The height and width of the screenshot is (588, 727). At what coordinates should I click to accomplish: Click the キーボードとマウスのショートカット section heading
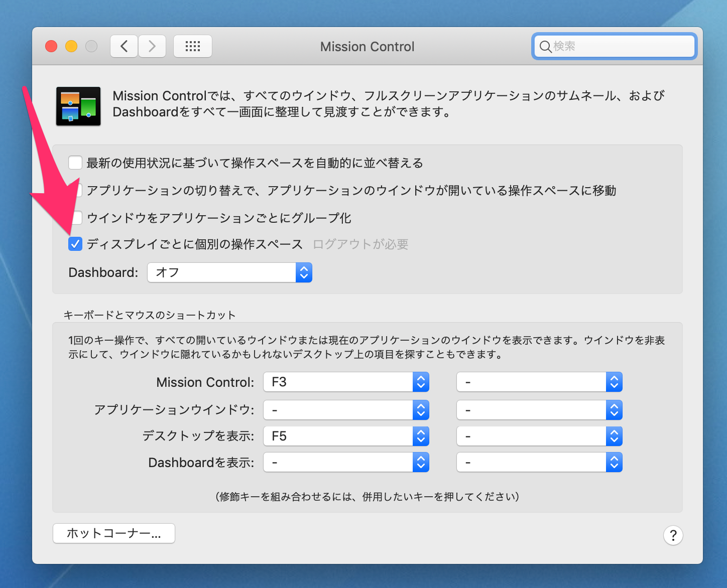click(x=150, y=315)
